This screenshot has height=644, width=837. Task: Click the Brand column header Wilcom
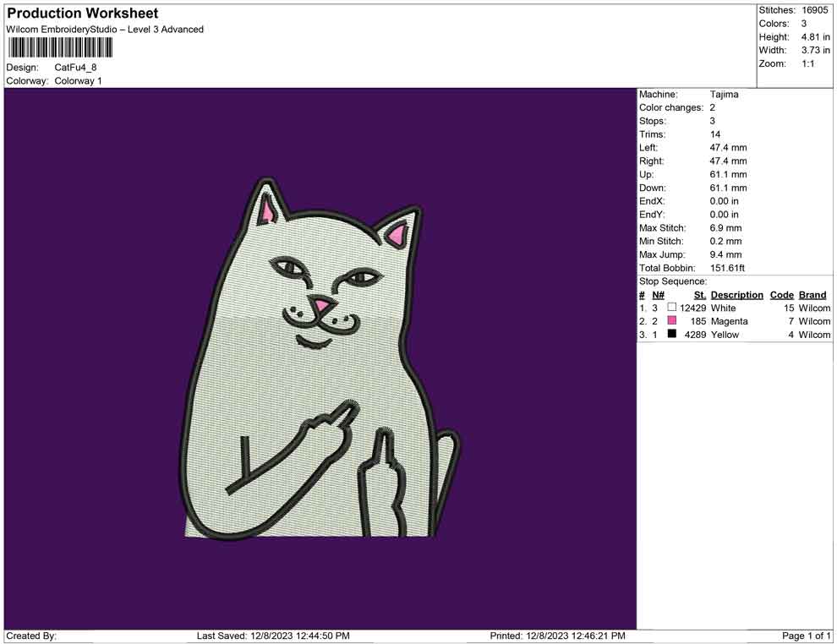(812, 294)
